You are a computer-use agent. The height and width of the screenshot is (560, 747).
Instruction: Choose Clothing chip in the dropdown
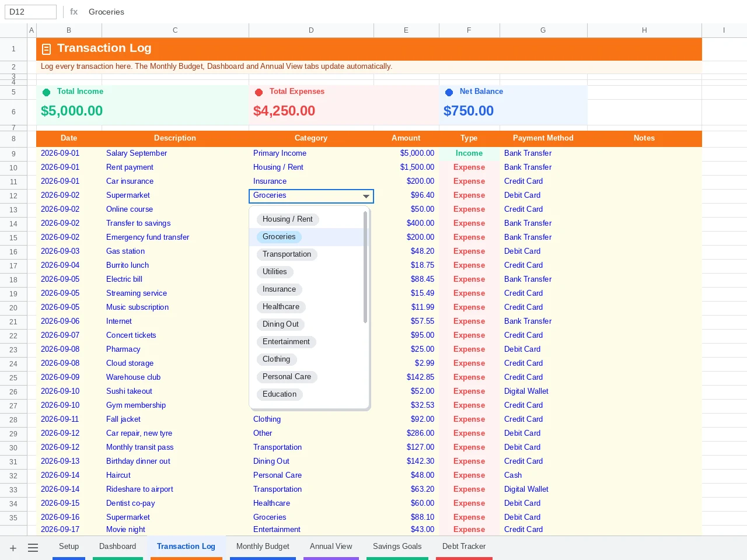click(x=277, y=359)
